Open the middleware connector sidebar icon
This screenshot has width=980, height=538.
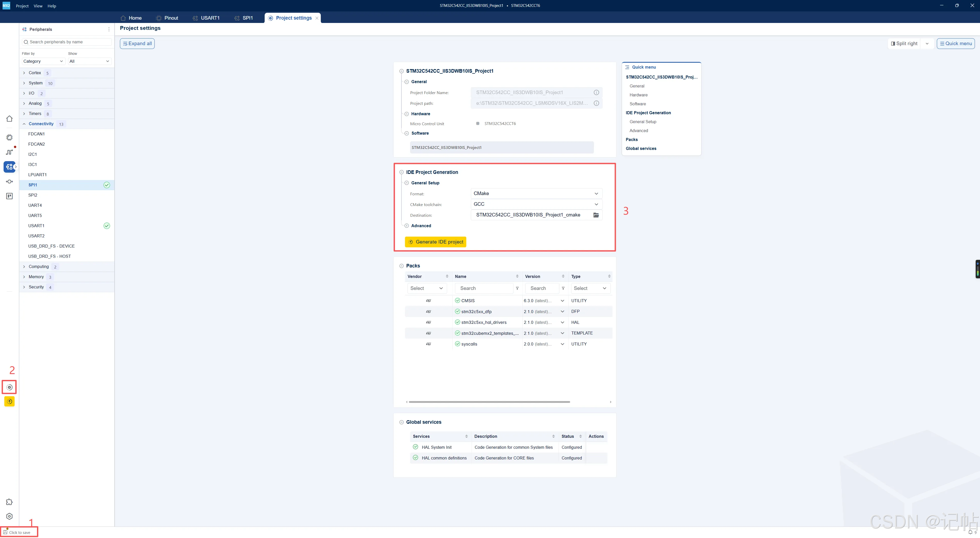(x=9, y=181)
